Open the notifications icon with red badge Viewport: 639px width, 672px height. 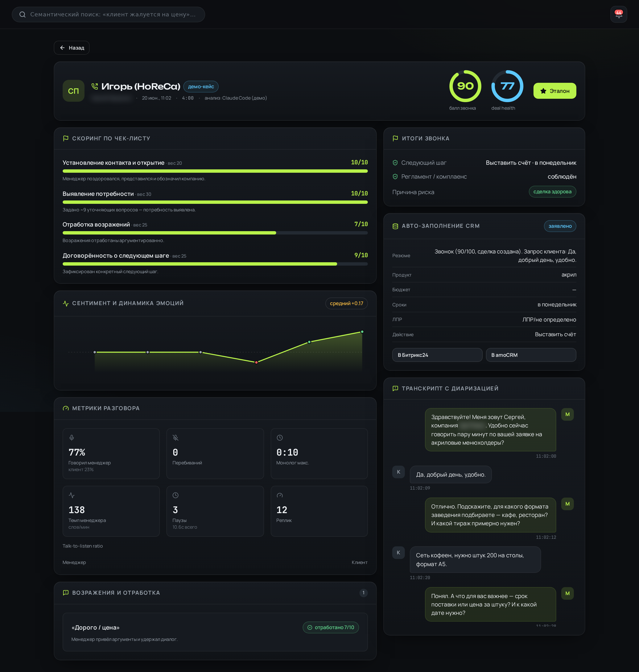619,14
